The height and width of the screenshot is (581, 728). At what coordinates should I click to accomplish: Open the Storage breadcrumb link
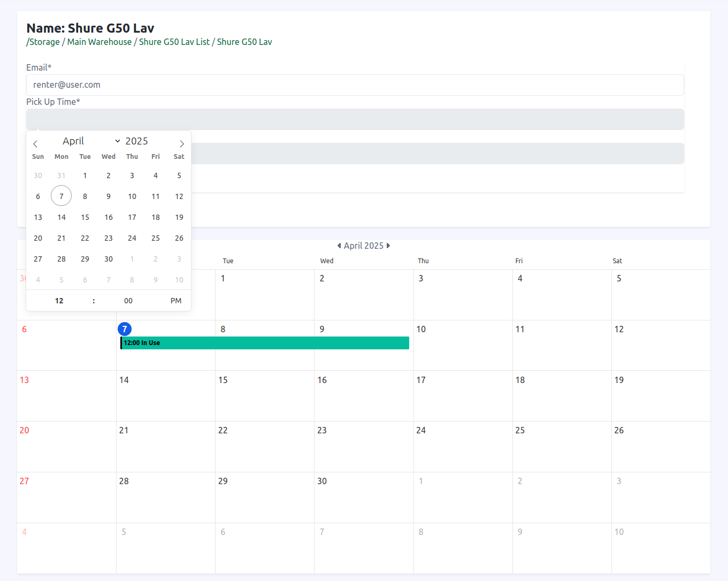(44, 42)
